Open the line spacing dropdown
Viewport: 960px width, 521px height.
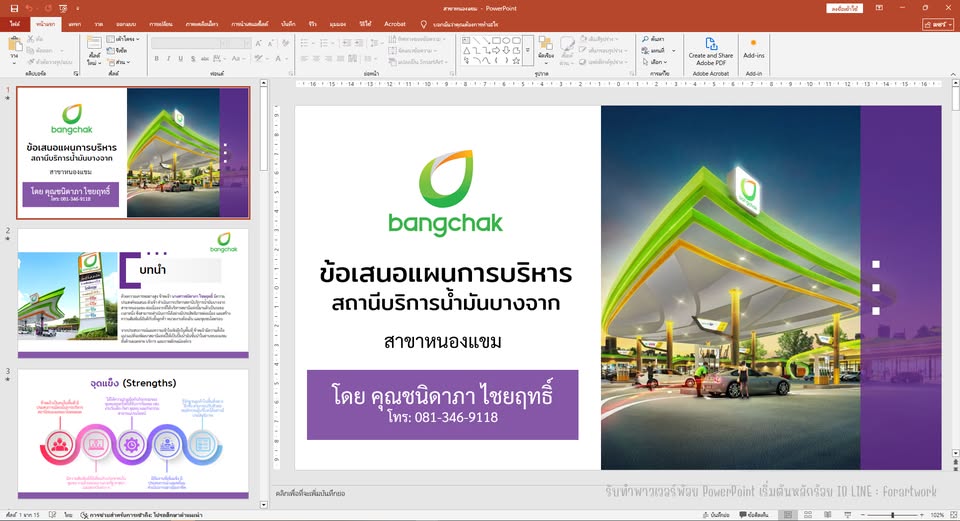pos(376,43)
